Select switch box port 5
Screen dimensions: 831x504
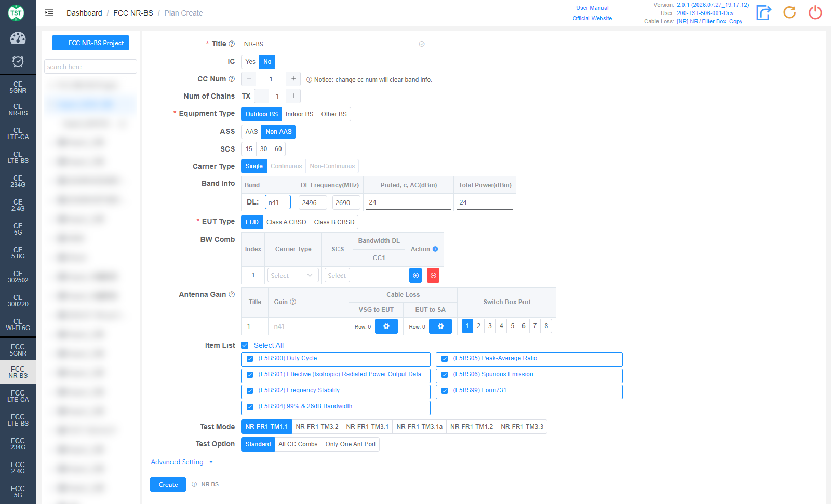(x=513, y=326)
